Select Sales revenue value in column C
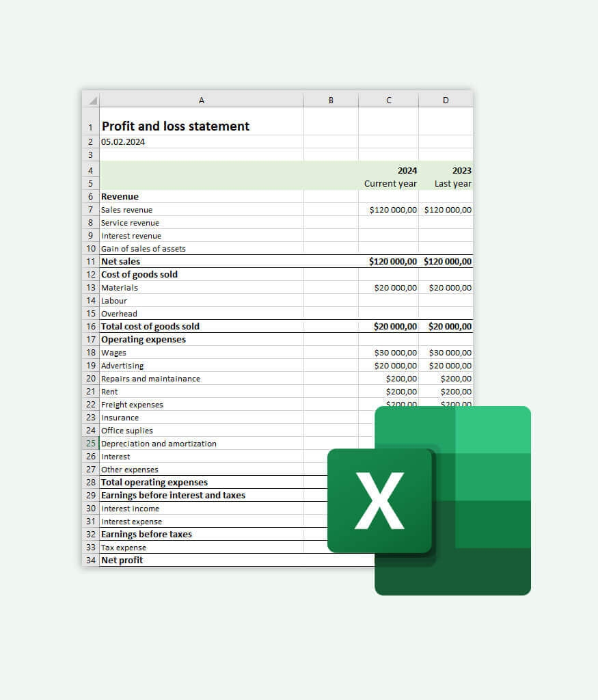Viewport: 598px width, 700px height. [392, 210]
